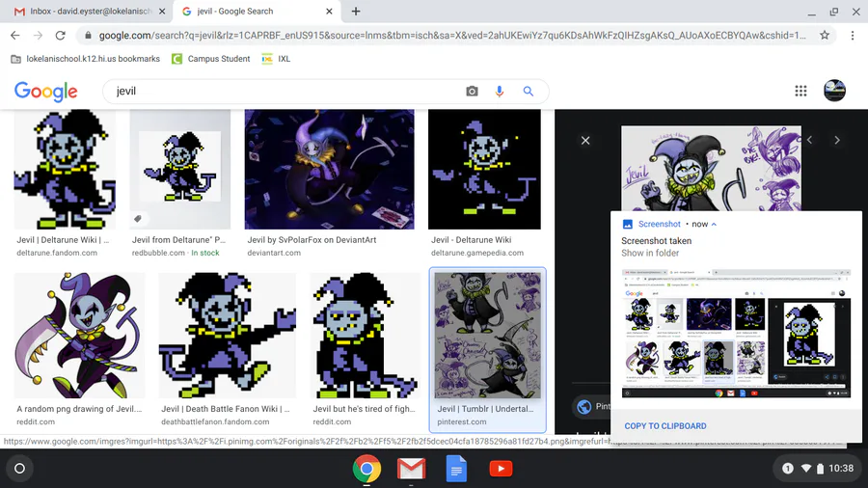Click the screenshot notification thumbnail preview
This screenshot has width=868, height=488.
pos(736,334)
